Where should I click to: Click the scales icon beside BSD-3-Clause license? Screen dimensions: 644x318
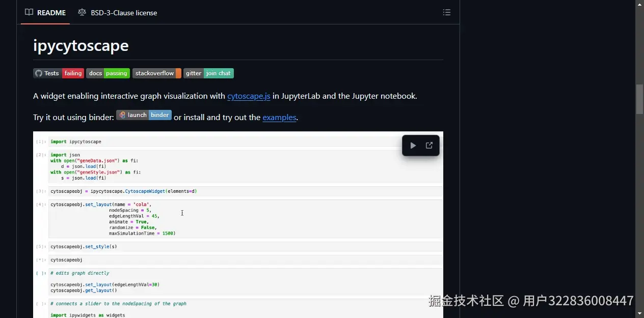point(82,12)
